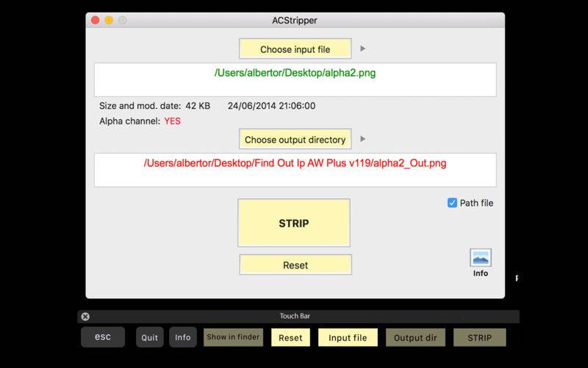Click the 42 KB size value
The height and width of the screenshot is (368, 588).
pos(198,106)
